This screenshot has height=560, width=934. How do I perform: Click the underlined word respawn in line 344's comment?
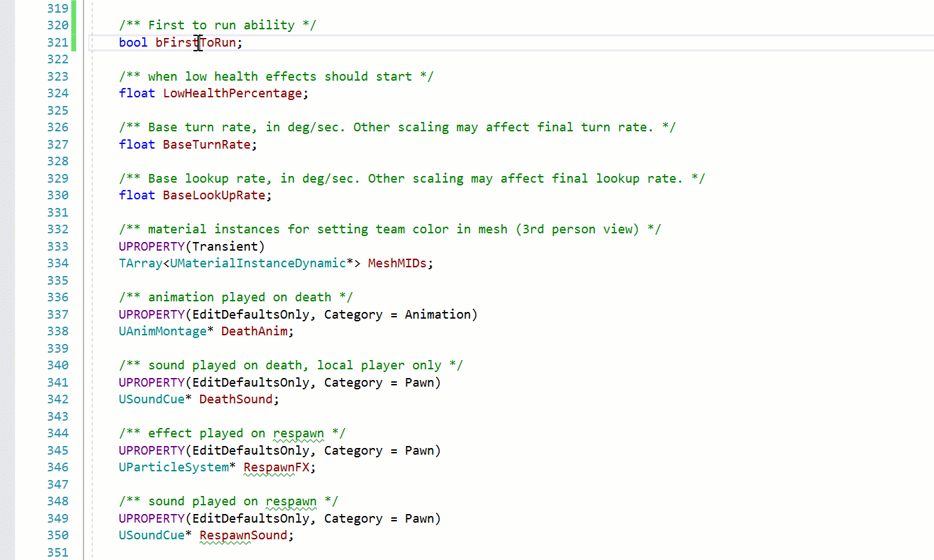point(298,433)
